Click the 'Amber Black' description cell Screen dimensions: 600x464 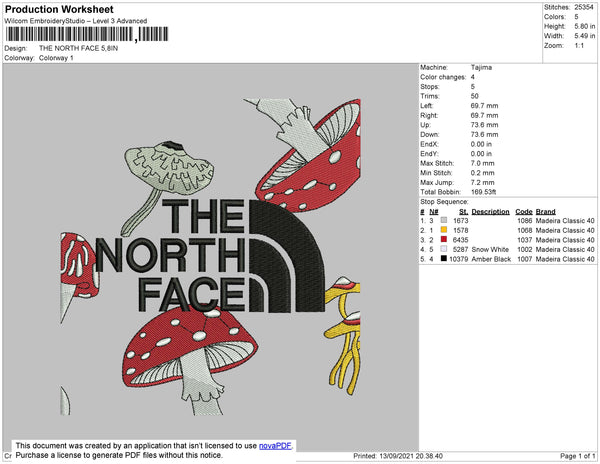(491, 259)
